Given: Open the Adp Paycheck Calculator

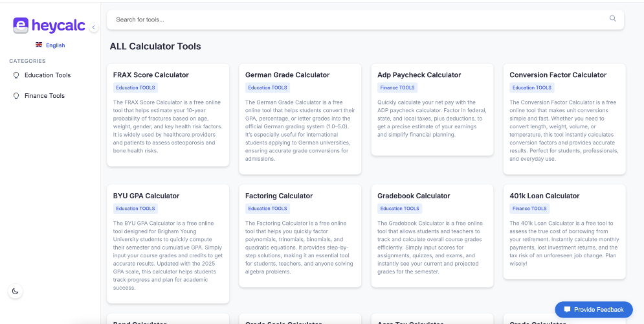Looking at the screenshot, I should coord(419,75).
